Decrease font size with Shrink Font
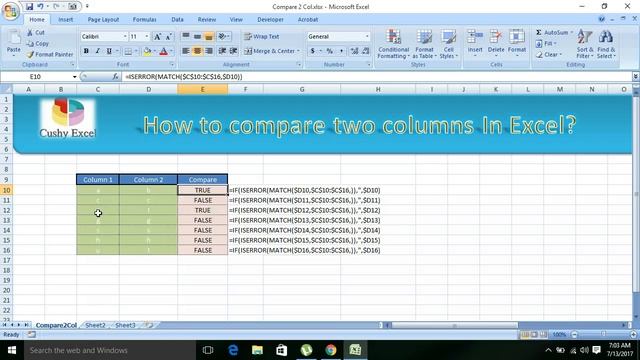 click(168, 37)
